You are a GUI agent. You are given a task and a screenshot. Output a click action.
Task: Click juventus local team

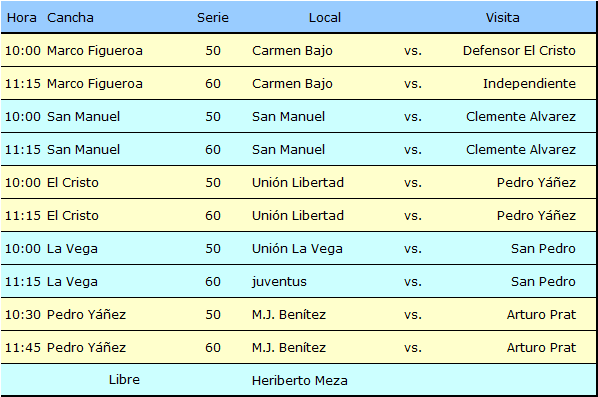[279, 281]
